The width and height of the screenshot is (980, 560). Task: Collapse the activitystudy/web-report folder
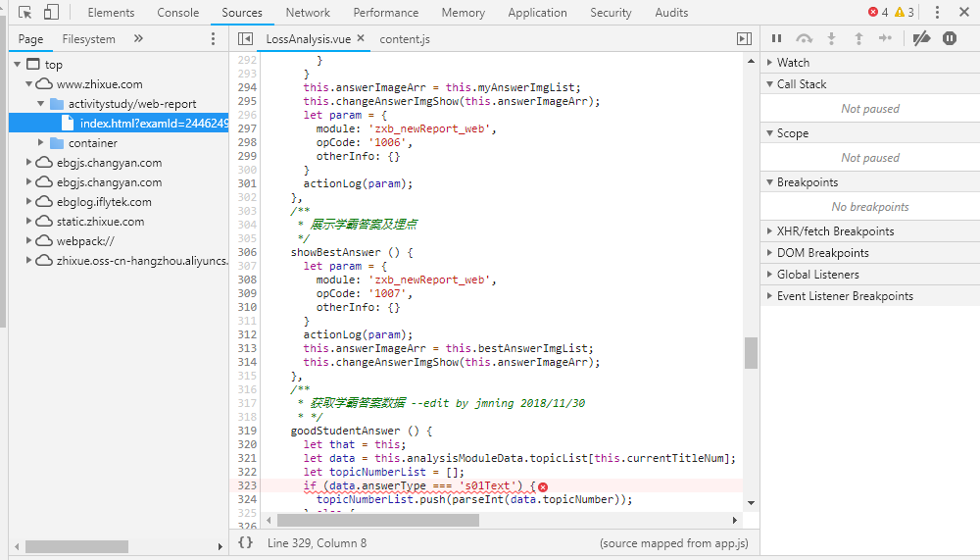tap(40, 104)
